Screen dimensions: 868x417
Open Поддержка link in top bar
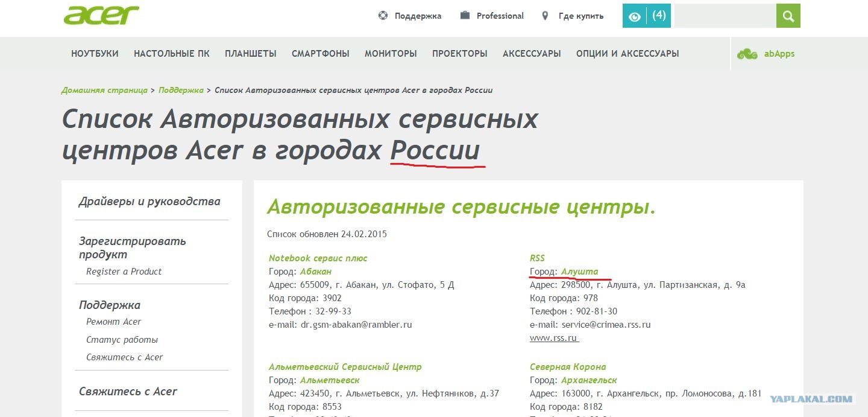pyautogui.click(x=418, y=16)
